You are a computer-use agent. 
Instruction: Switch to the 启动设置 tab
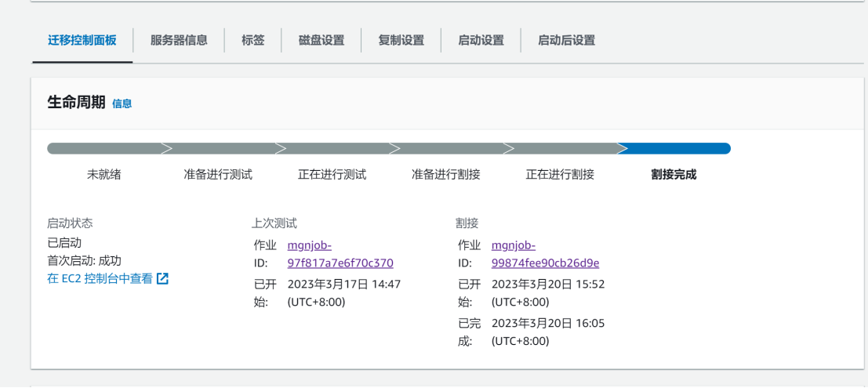point(481,41)
